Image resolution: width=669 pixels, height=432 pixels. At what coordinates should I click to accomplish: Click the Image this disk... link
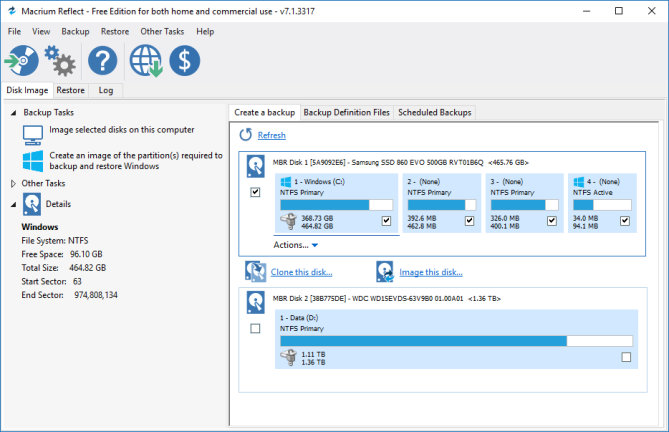tap(431, 272)
